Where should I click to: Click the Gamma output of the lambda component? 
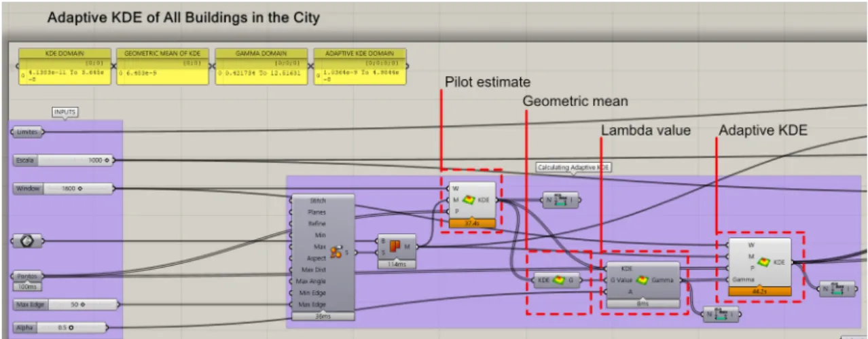[x=663, y=280]
